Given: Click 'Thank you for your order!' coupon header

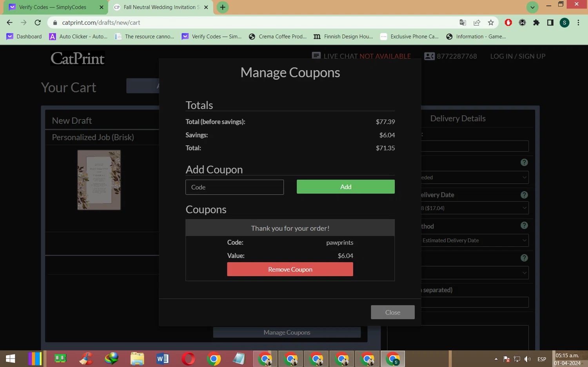Looking at the screenshot, I should (290, 228).
